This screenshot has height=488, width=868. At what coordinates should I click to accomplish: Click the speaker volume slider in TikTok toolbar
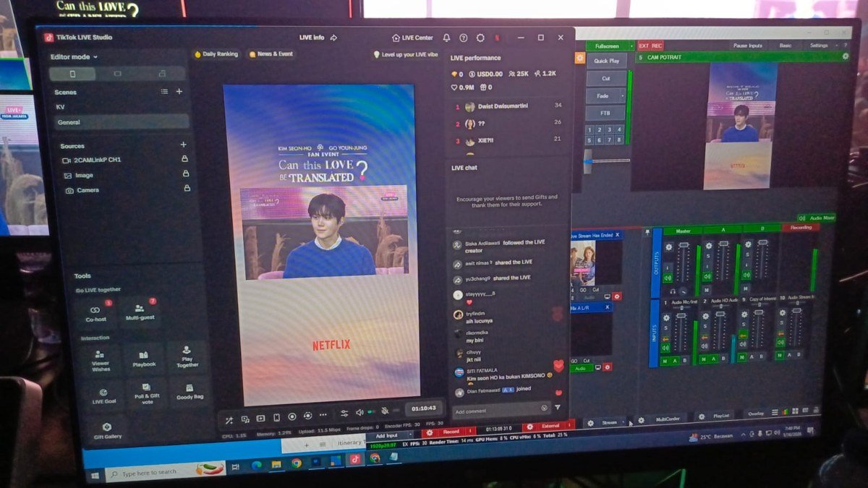point(372,412)
